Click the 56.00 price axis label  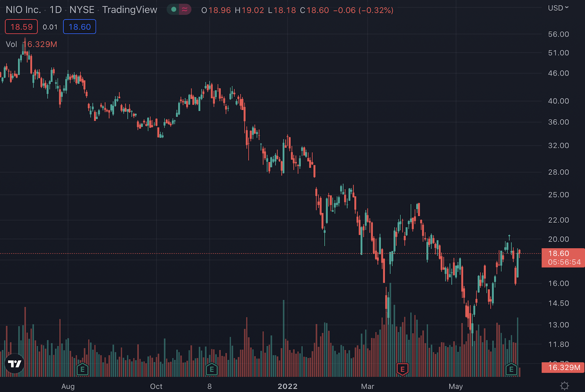(x=558, y=34)
